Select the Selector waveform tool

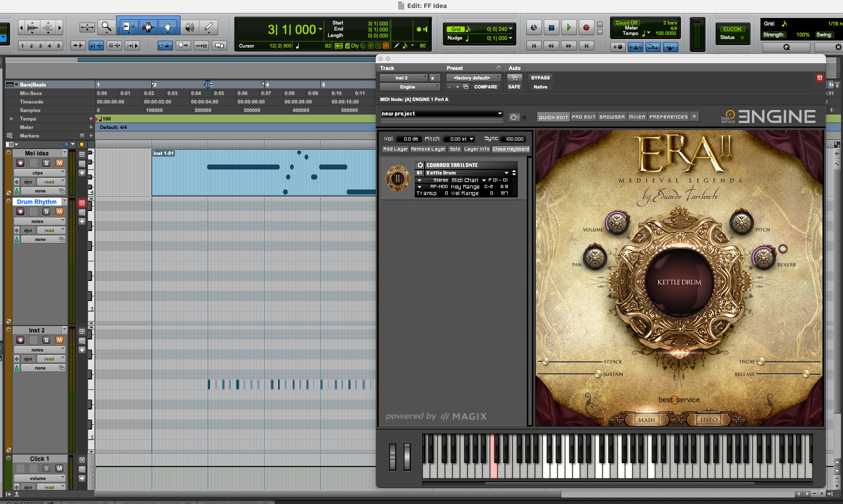point(148,27)
